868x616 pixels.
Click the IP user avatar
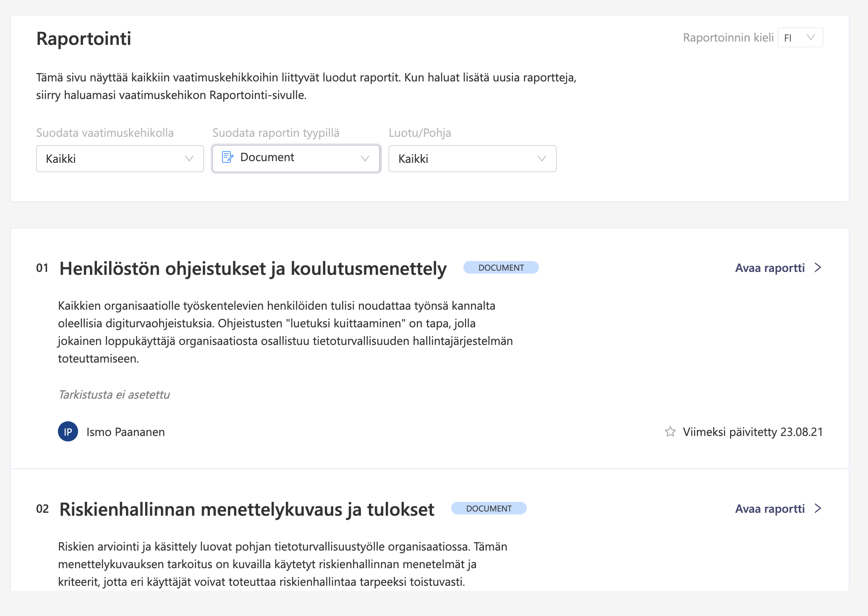coord(68,432)
